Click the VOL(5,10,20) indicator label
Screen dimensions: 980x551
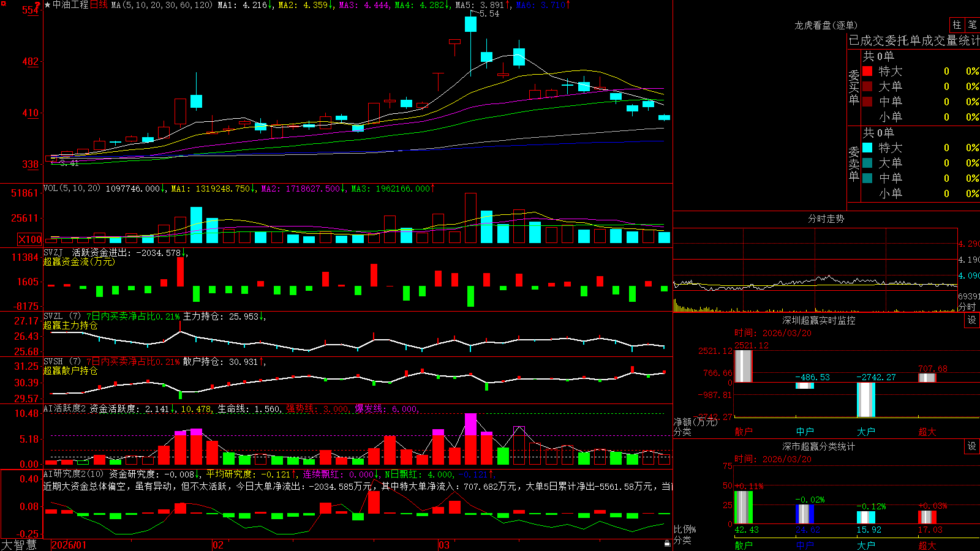click(72, 189)
